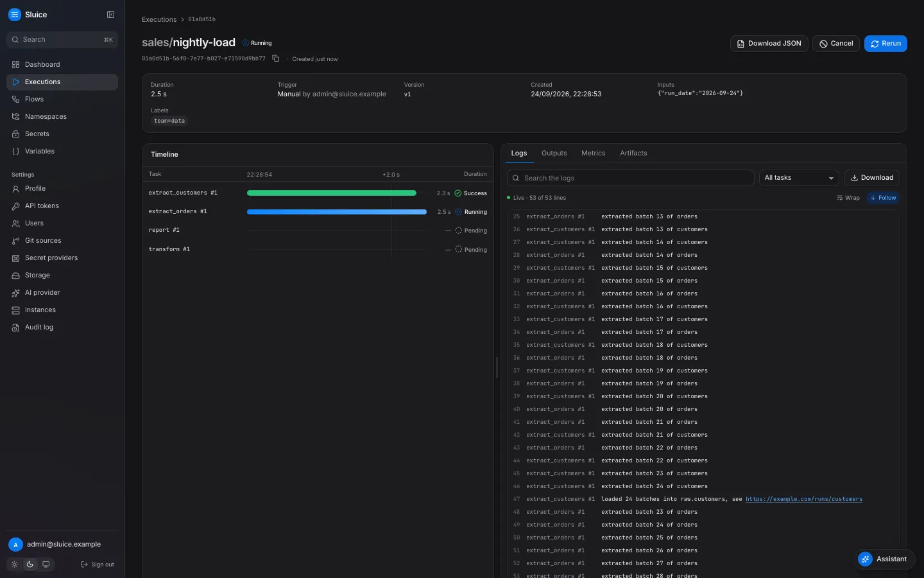Select the report #1 task row
Image resolution: width=924 pixels, height=578 pixels.
pos(318,231)
